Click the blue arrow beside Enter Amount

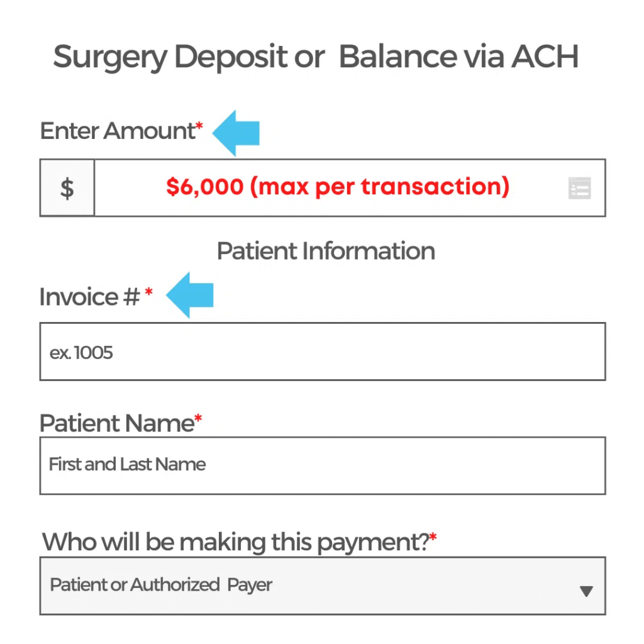click(x=236, y=133)
